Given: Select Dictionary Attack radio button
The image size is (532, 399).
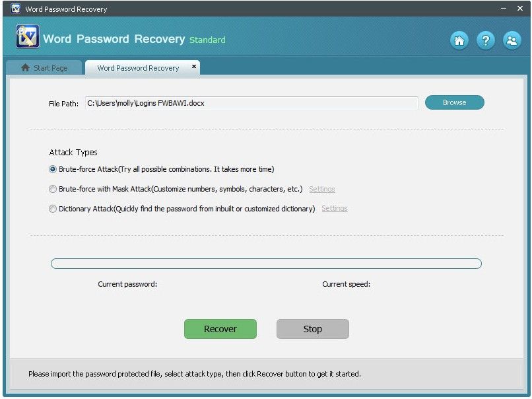Looking at the screenshot, I should 53,209.
